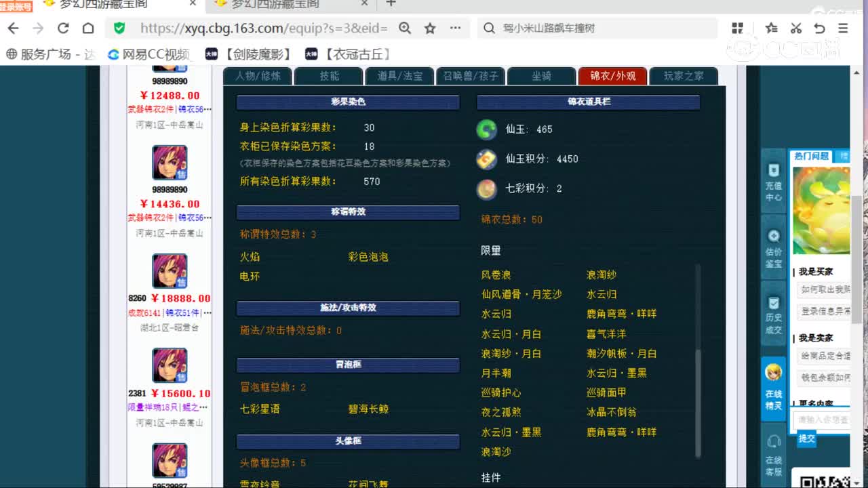Switch to the 坐骑 tab

542,77
